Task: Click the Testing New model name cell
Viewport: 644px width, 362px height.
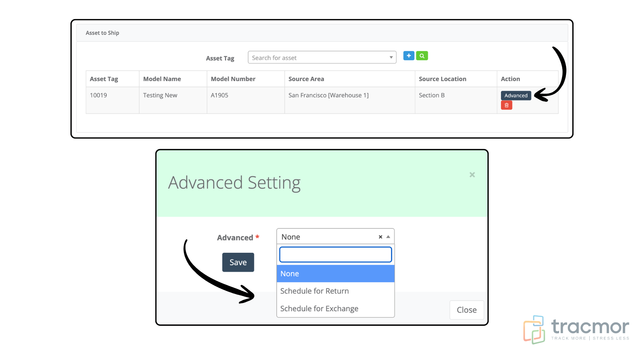Action: (173, 100)
